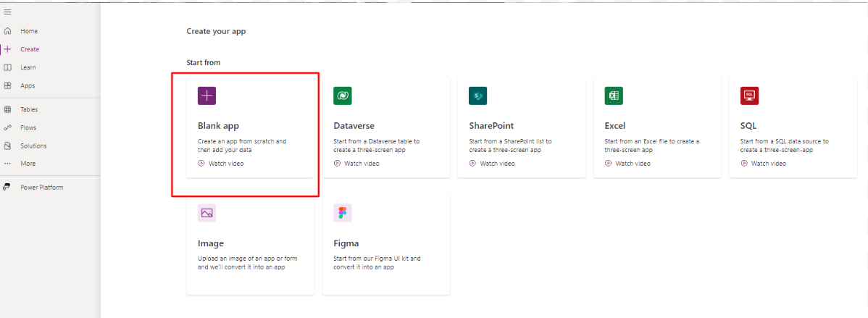Image resolution: width=868 pixels, height=318 pixels.
Task: Navigate to Solutions
Action: point(33,146)
